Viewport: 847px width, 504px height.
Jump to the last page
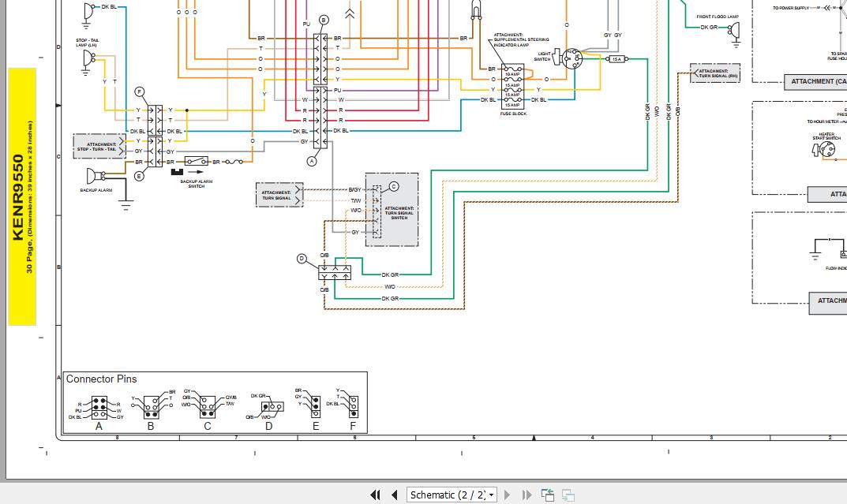pos(526,495)
